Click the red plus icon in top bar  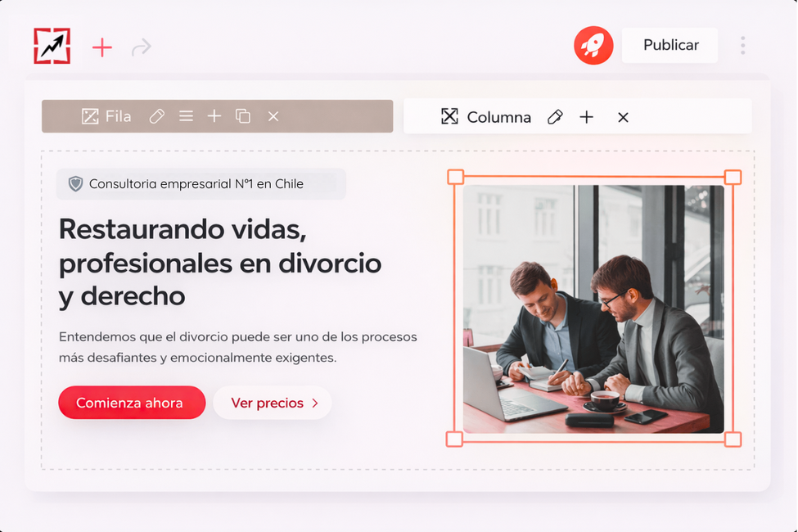(x=102, y=47)
